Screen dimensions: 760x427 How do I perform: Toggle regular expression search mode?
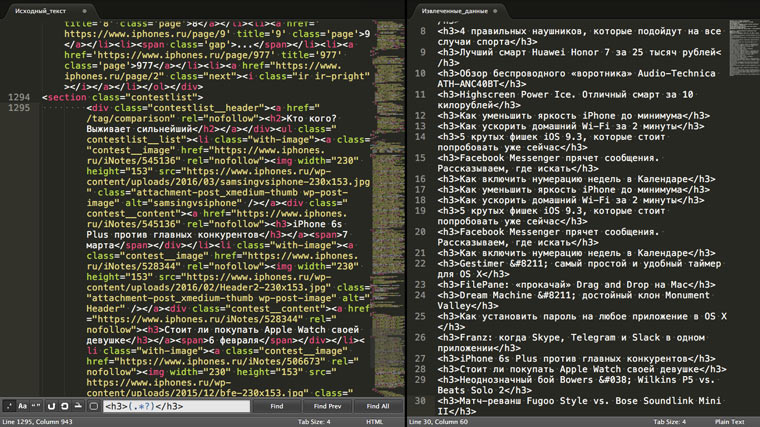(x=8, y=406)
